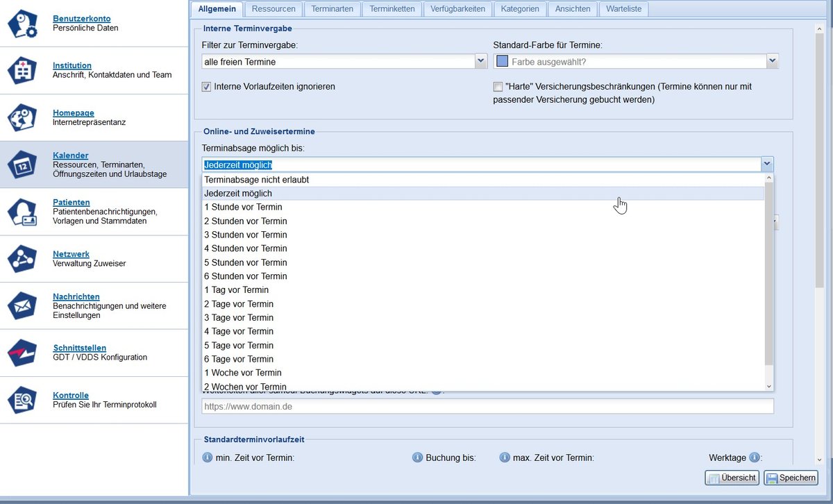Click the Übersicht button
The width and height of the screenshot is (833, 504).
tap(732, 478)
